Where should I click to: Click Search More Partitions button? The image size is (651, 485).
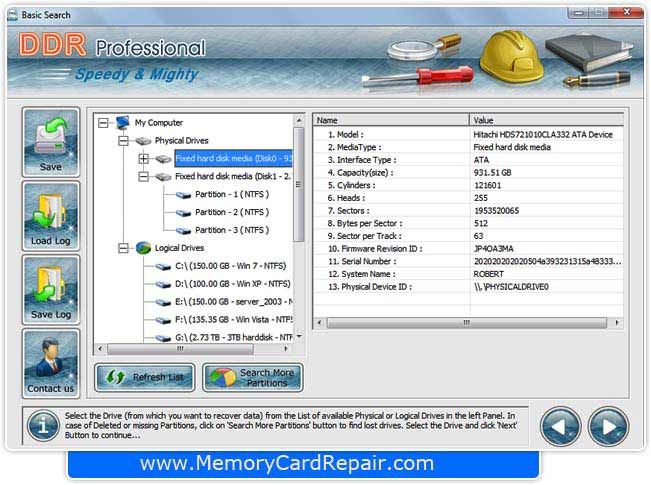click(253, 377)
